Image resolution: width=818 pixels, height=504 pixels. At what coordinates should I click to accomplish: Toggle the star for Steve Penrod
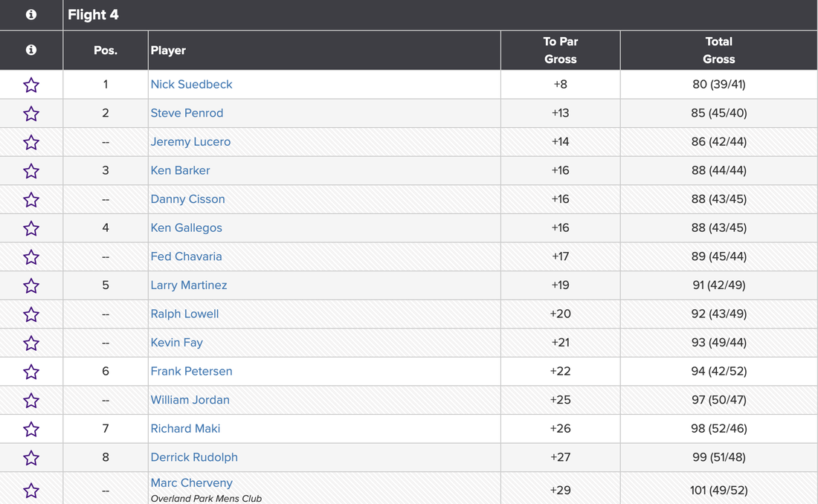[31, 114]
